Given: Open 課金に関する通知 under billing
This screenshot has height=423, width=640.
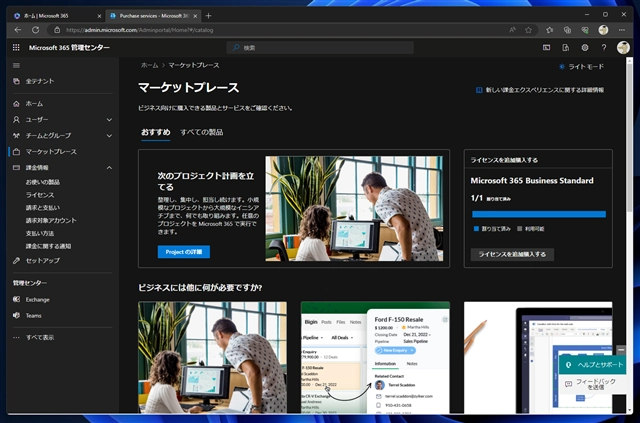Looking at the screenshot, I should pos(49,246).
